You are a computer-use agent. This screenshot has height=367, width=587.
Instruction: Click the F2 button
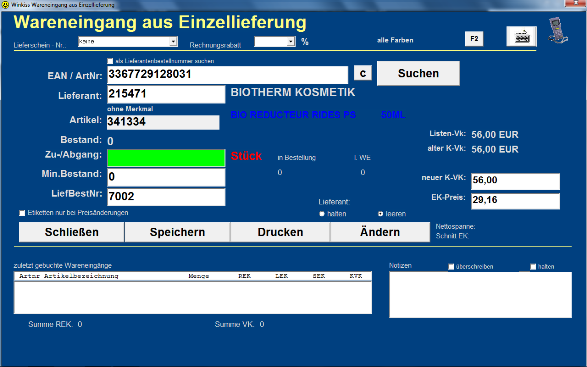pyautogui.click(x=474, y=39)
